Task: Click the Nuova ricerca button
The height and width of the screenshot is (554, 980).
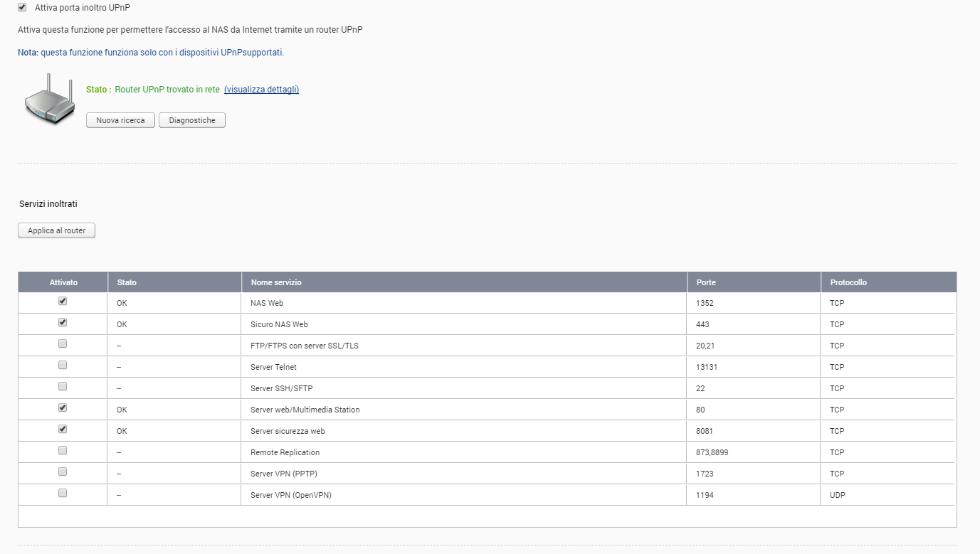Action: coord(120,121)
